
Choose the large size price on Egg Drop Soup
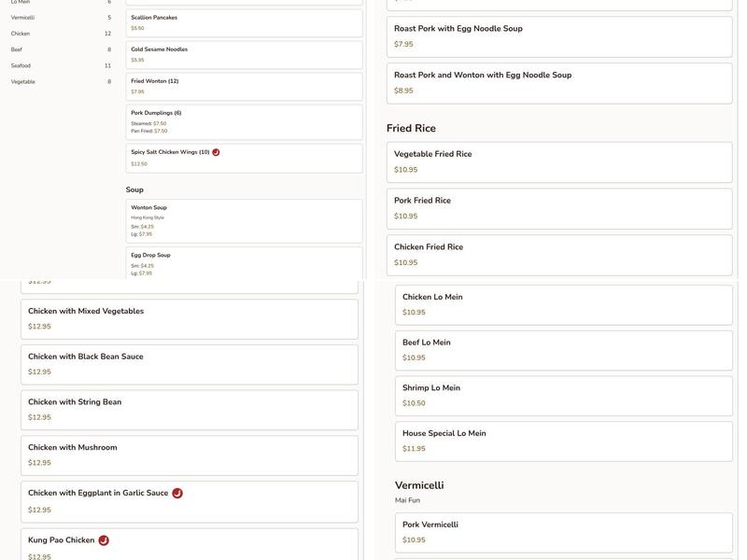[141, 271]
